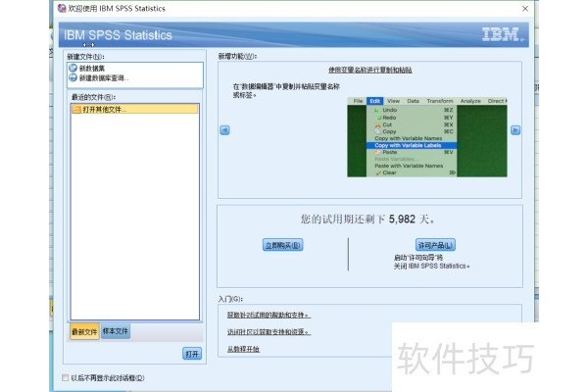The width and height of the screenshot is (588, 392).
Task: Click the Edit menu screenshot thumbnail
Action: [x=427, y=137]
